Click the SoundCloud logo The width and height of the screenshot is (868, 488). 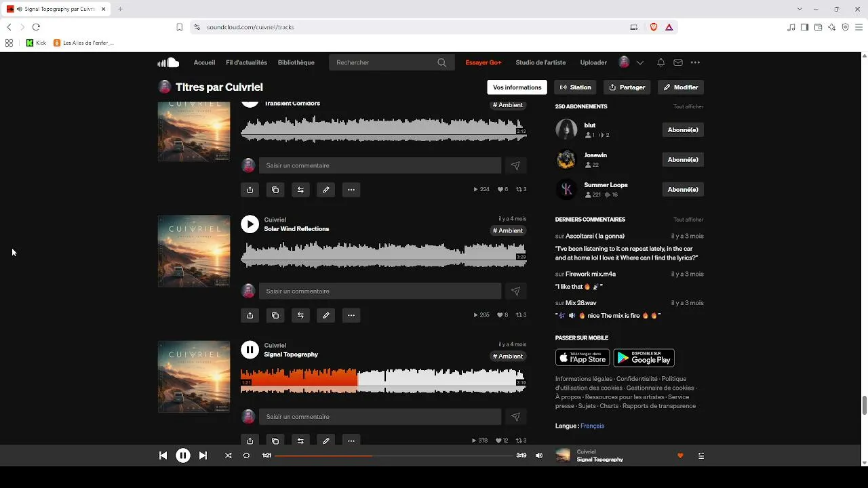pos(168,62)
